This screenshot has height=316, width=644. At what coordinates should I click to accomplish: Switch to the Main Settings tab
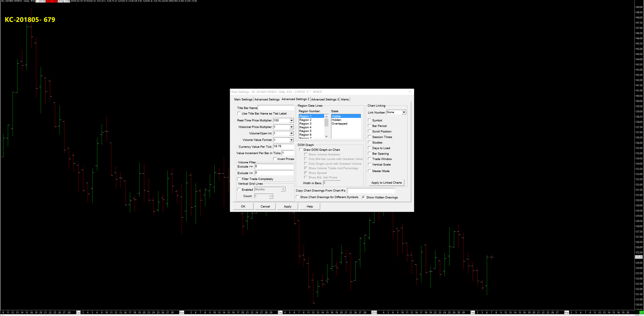tap(243, 99)
